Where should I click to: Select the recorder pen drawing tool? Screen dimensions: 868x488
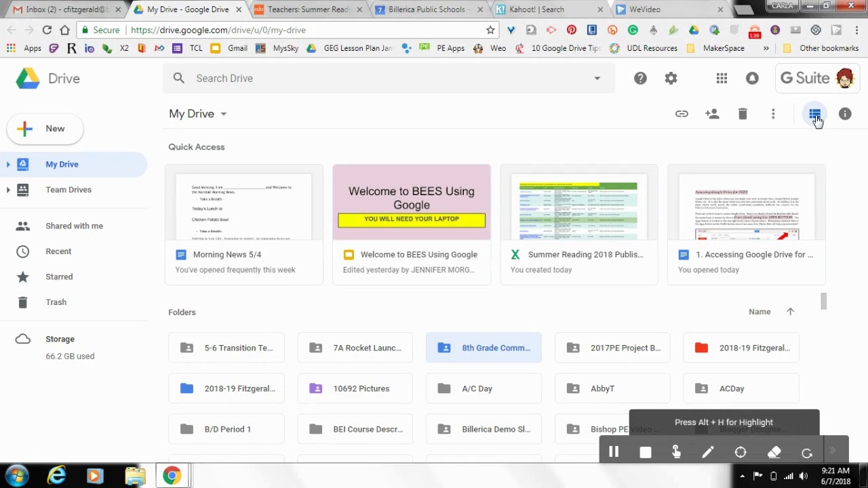(x=708, y=452)
